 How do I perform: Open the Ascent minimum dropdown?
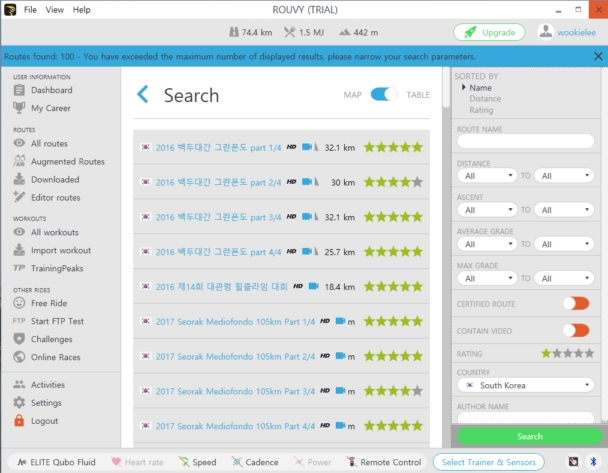click(x=487, y=210)
